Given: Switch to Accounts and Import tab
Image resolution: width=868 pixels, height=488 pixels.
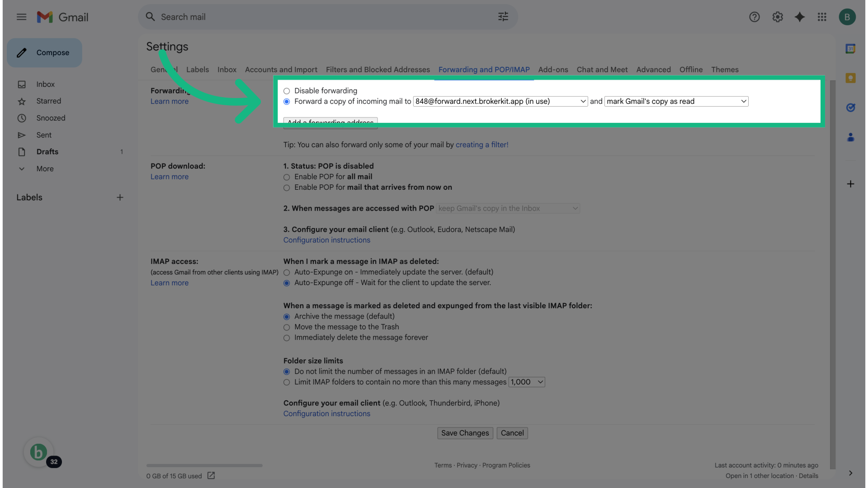Looking at the screenshot, I should tap(281, 70).
